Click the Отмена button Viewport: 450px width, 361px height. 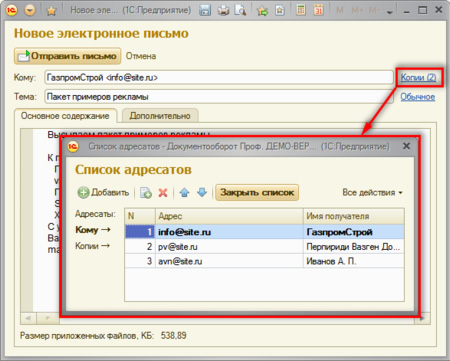coord(141,56)
